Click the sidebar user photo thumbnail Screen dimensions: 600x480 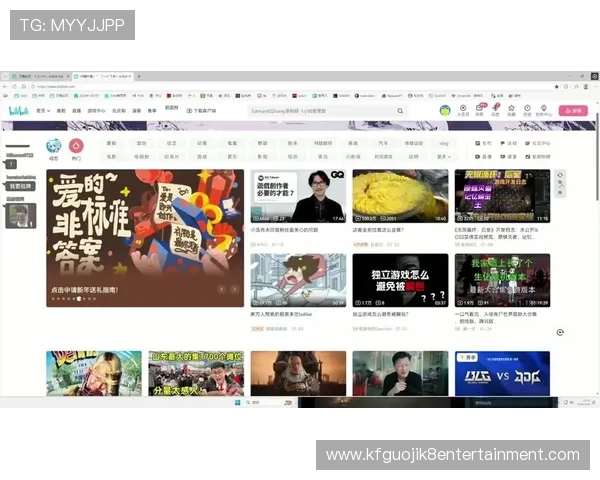(x=21, y=216)
